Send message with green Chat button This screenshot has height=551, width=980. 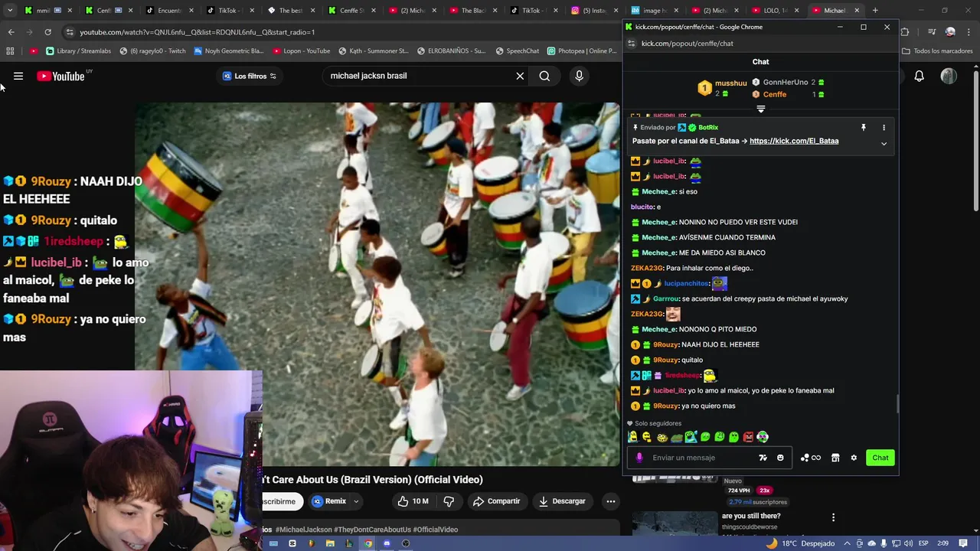coord(880,458)
